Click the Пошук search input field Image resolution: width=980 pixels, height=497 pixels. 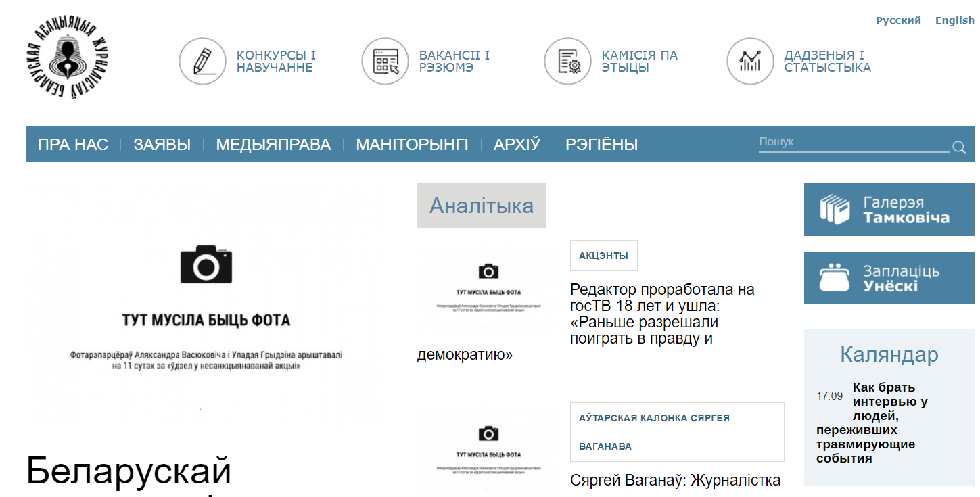tap(852, 143)
